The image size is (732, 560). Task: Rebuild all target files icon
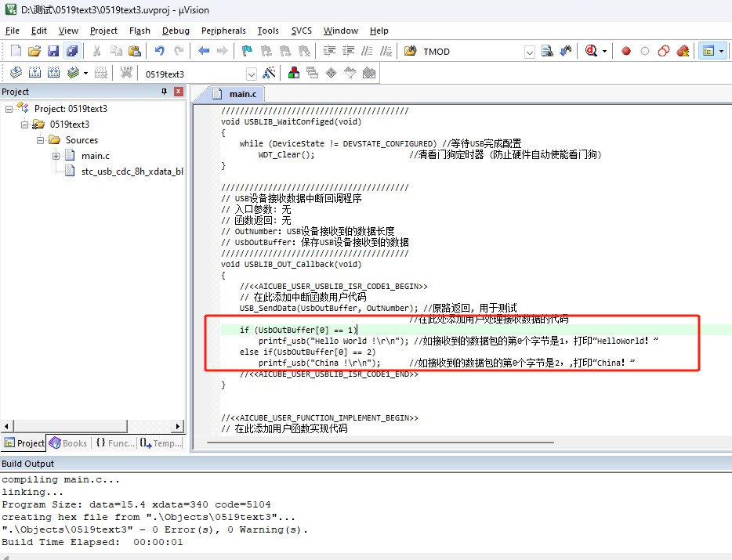pyautogui.click(x=54, y=72)
